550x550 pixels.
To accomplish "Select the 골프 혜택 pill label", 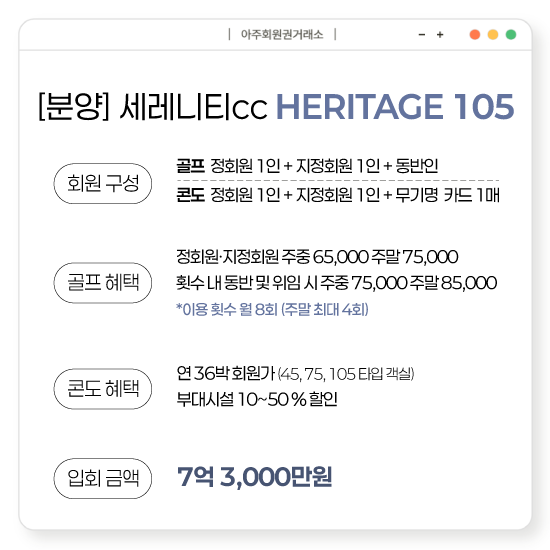I will [x=103, y=283].
